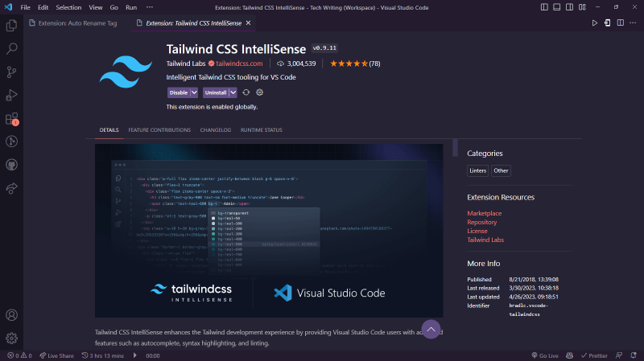Click the scroll-to-top round button
The image size is (644, 361).
coord(431,329)
